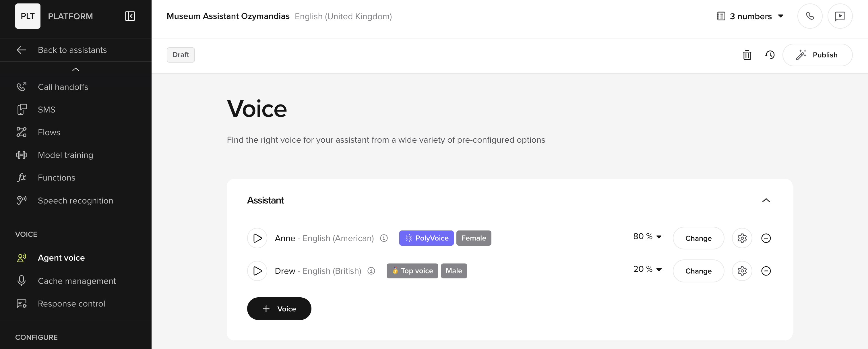Image resolution: width=868 pixels, height=349 pixels.
Task: Open version history clock icon
Action: point(770,55)
